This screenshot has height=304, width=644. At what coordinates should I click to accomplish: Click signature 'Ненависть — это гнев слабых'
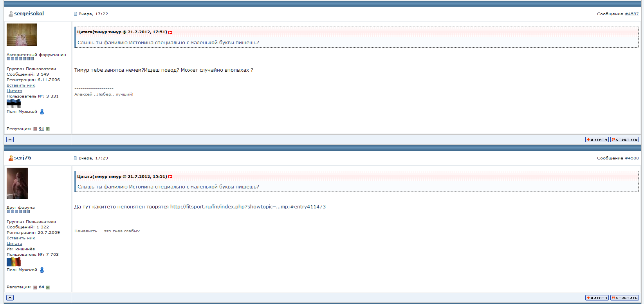(107, 231)
